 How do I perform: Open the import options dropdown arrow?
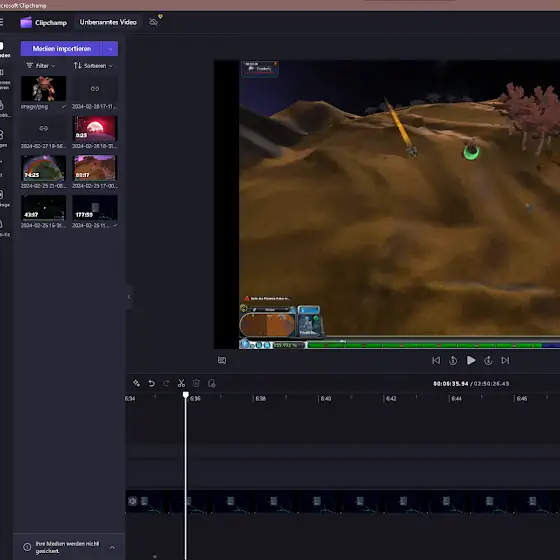[110, 49]
